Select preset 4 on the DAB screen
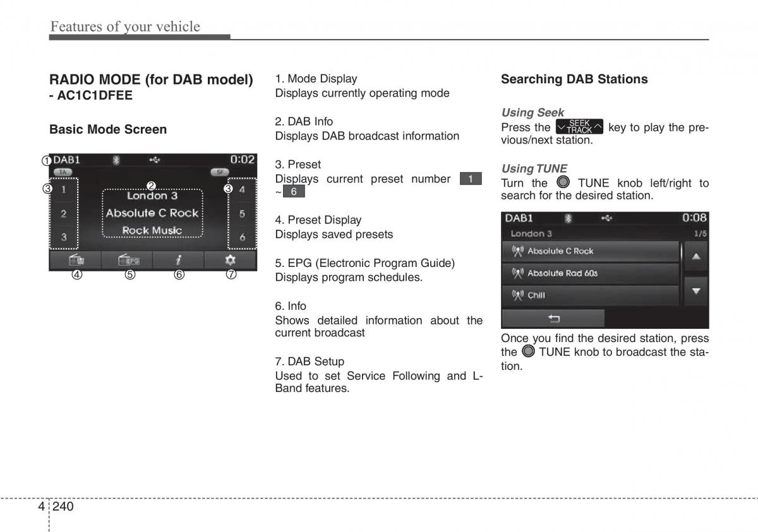 (x=243, y=189)
